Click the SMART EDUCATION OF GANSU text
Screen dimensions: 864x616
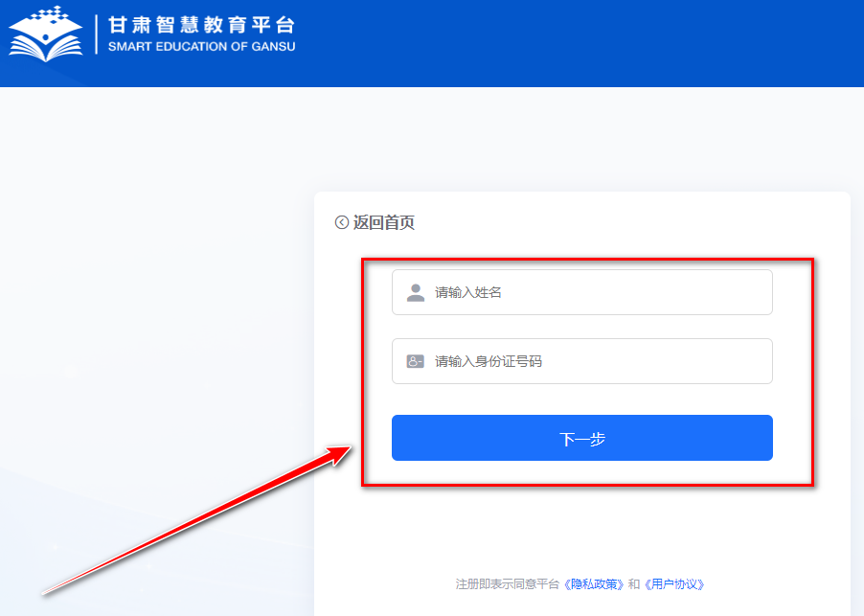(202, 47)
